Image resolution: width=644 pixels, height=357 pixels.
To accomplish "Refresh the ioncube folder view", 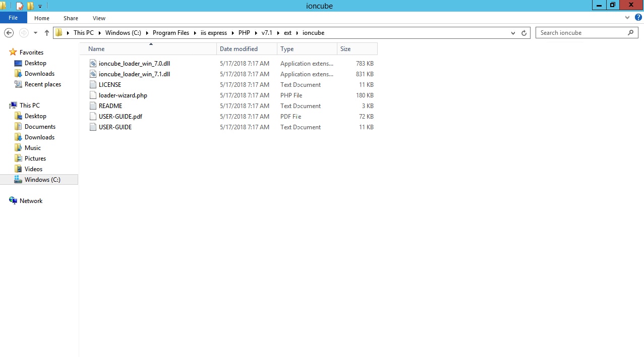I will (524, 33).
